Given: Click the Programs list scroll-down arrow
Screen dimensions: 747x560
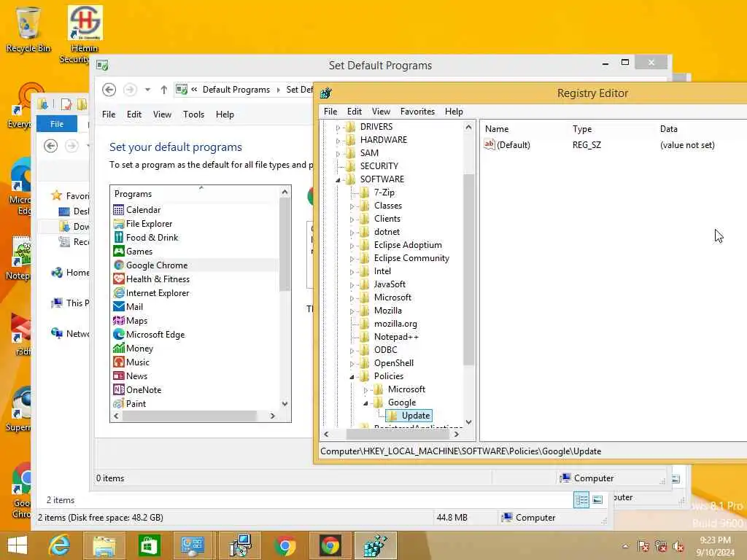Looking at the screenshot, I should click(x=285, y=404).
